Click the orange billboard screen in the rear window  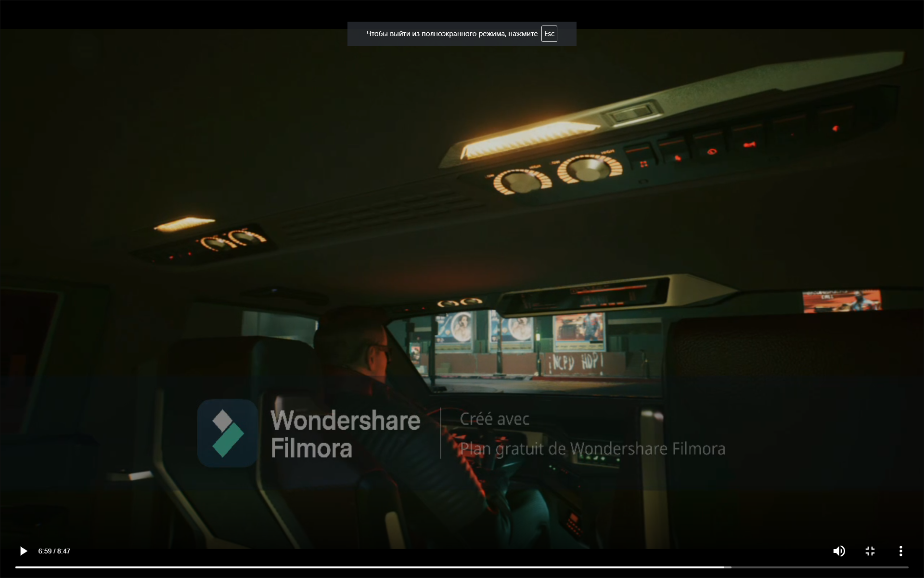click(841, 301)
